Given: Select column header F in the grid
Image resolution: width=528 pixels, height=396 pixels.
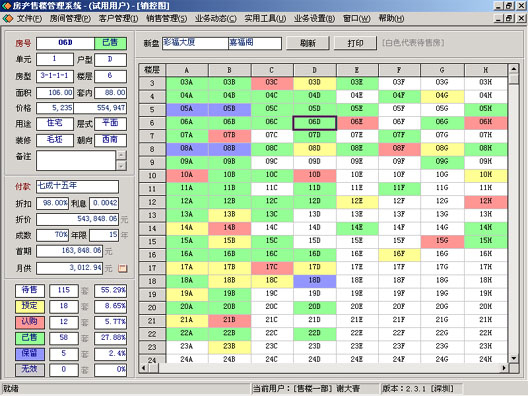Looking at the screenshot, I should point(399,70).
